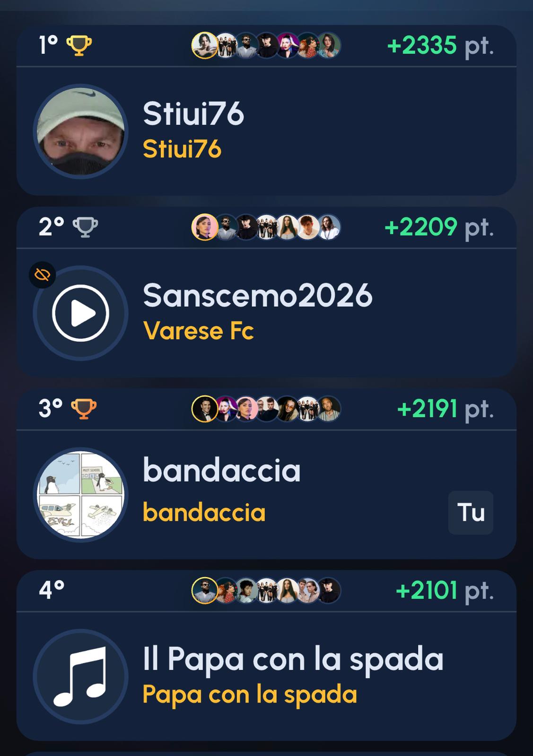This screenshot has height=756, width=533.
Task: Select the Il Papa con la spada team title
Action: pyautogui.click(x=293, y=659)
